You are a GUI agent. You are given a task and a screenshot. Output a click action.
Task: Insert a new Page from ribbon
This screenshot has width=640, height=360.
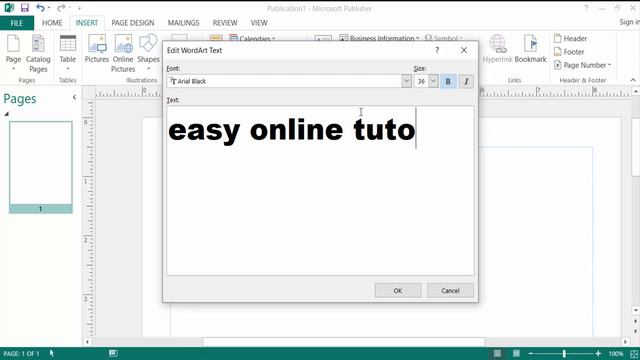coord(13,53)
